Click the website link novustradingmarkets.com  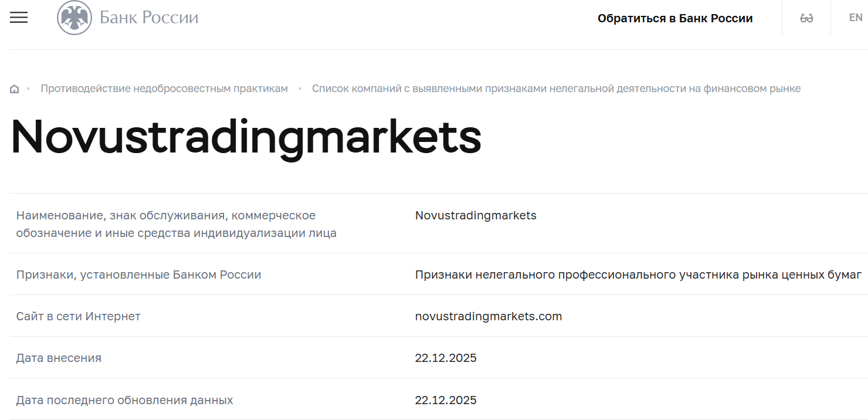coord(488,316)
